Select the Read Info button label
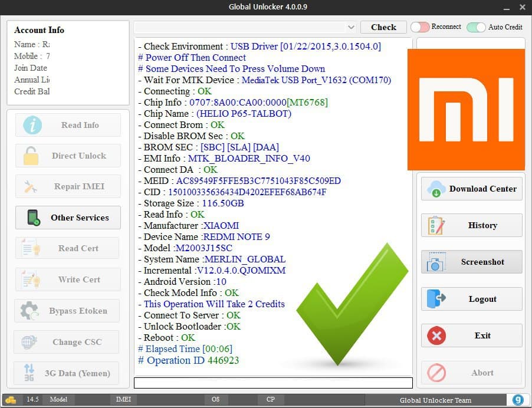Screen dimensions: 532x408 (80, 125)
